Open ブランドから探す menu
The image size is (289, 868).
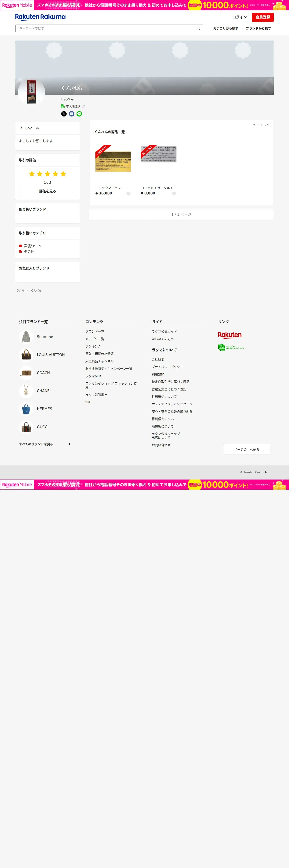pos(258,29)
